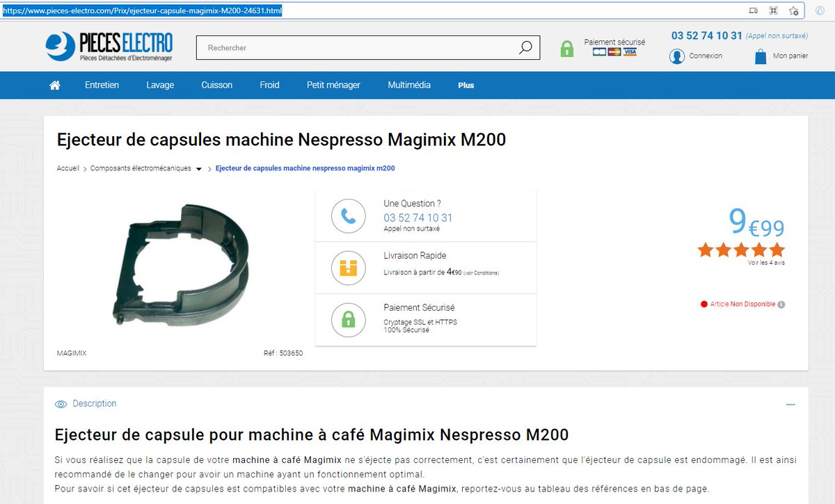Click the Rechercher search field
Screen dimensions: 835x504
(x=358, y=47)
